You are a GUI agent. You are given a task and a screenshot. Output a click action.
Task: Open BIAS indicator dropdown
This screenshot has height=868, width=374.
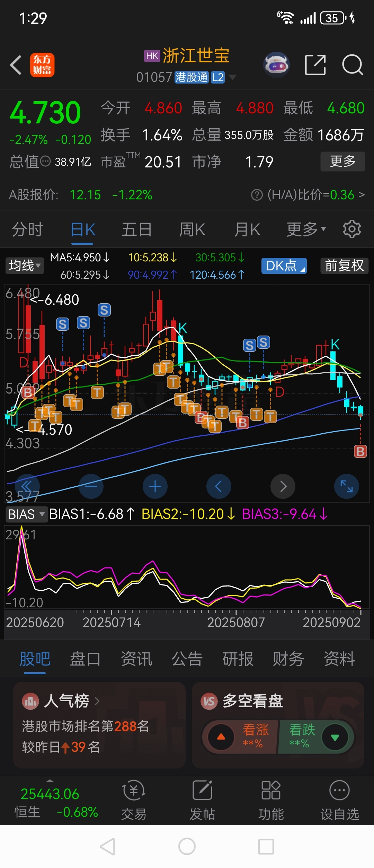26,514
